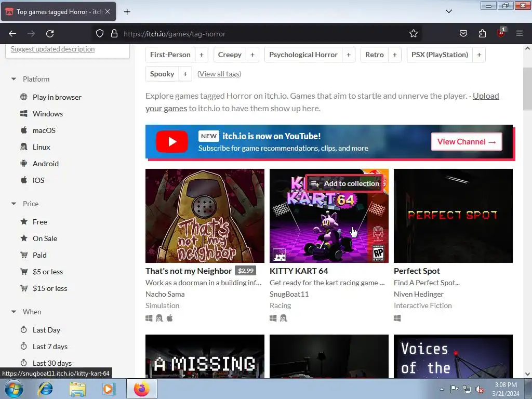Image resolution: width=532 pixels, height=399 pixels.
Task: Show hidden tray icons arrow
Action: click(x=442, y=389)
